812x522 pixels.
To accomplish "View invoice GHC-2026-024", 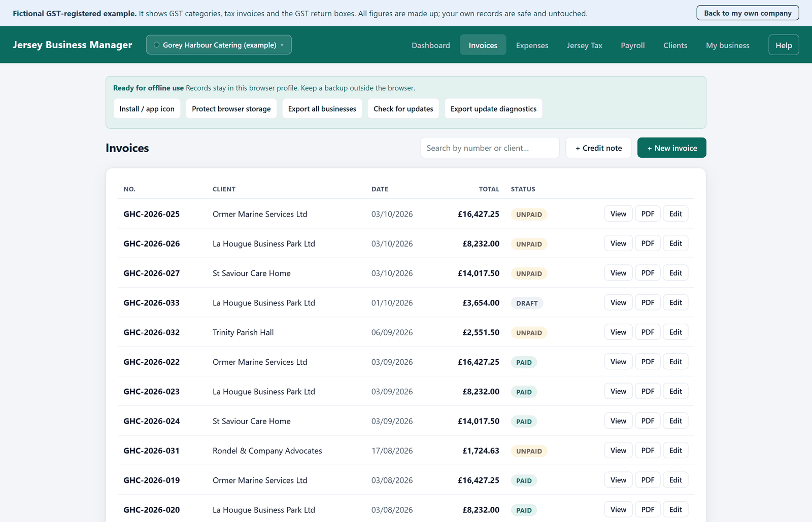I will point(618,421).
